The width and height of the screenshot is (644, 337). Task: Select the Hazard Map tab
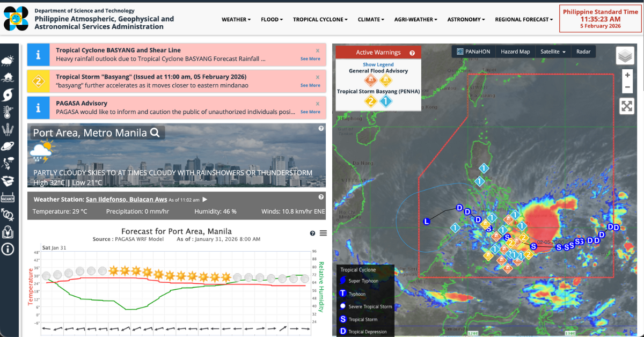[x=515, y=52]
